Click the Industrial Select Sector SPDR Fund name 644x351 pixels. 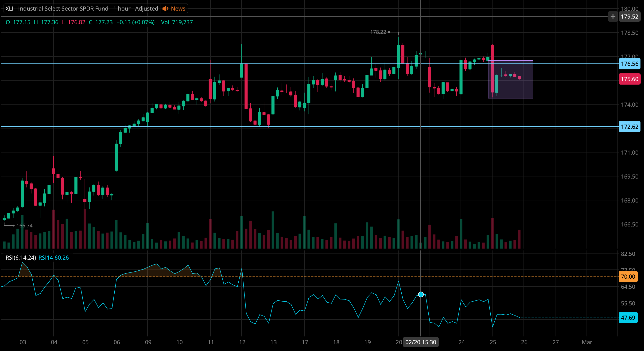click(x=63, y=9)
